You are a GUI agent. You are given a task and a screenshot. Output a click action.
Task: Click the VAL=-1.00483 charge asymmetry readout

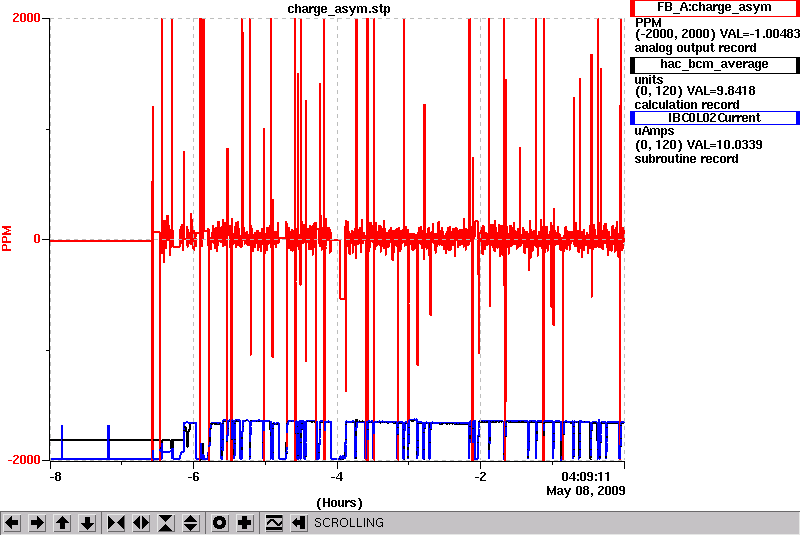759,34
